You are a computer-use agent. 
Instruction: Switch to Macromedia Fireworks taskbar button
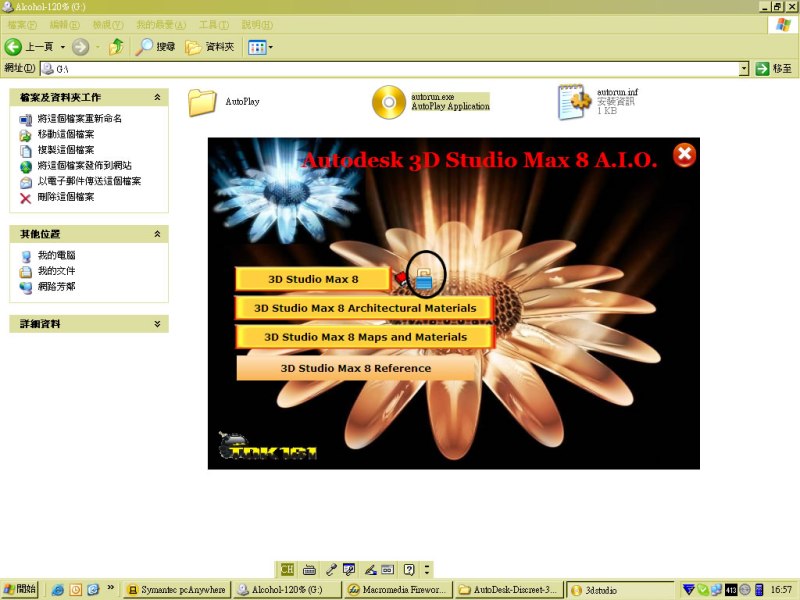[x=398, y=590]
